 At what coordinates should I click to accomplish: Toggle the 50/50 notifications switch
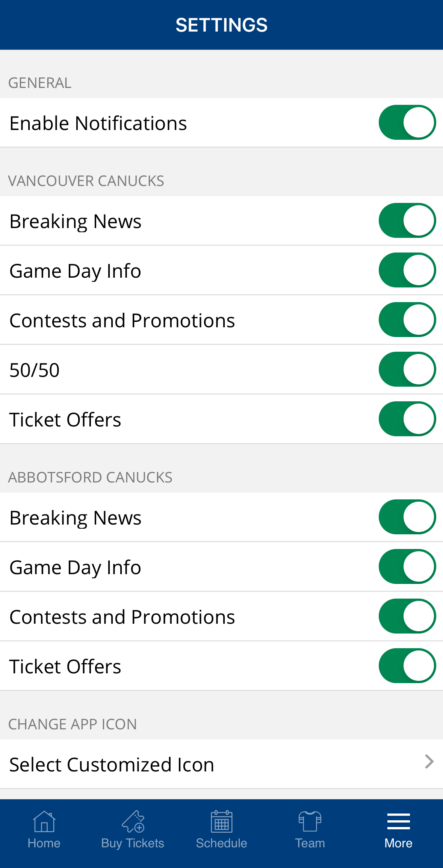pyautogui.click(x=407, y=369)
